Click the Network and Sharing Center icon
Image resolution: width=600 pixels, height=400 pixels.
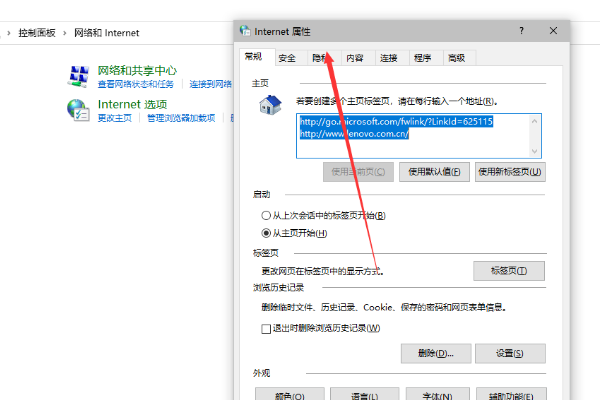(x=79, y=76)
